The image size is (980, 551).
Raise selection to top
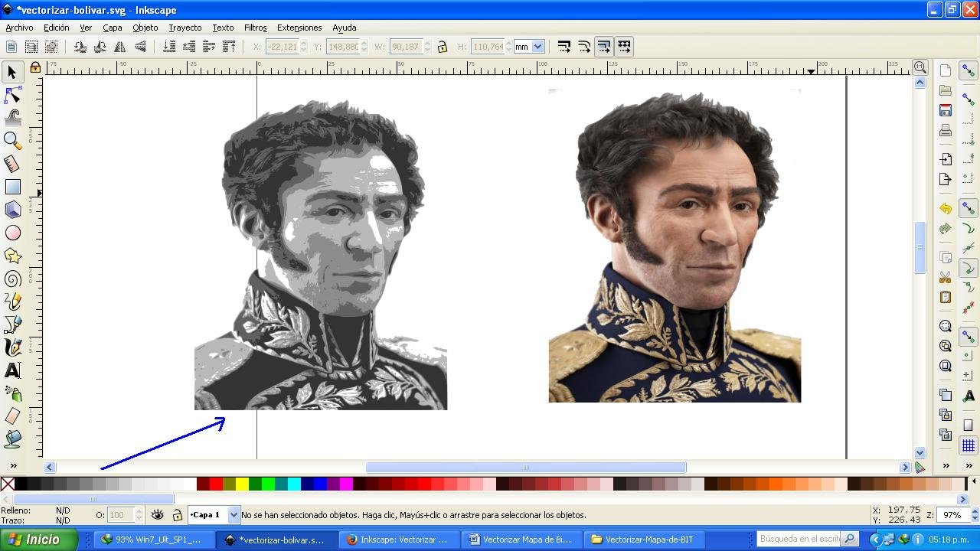229,47
